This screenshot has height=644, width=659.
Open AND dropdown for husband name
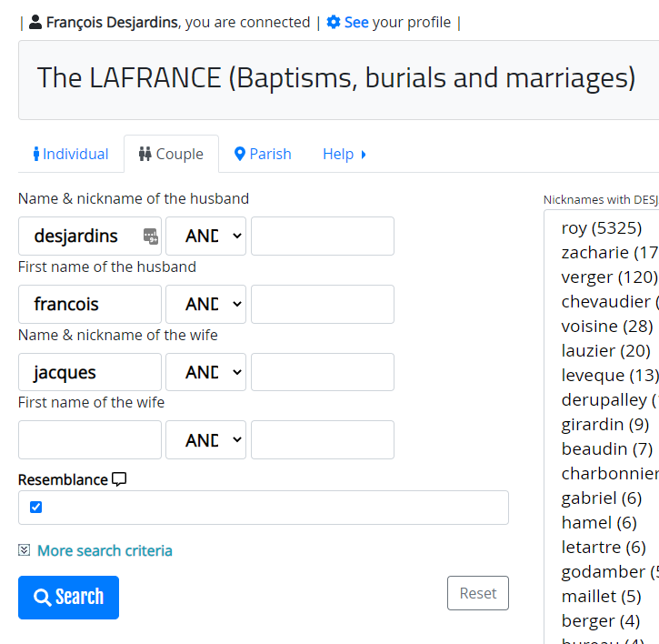[x=206, y=236]
